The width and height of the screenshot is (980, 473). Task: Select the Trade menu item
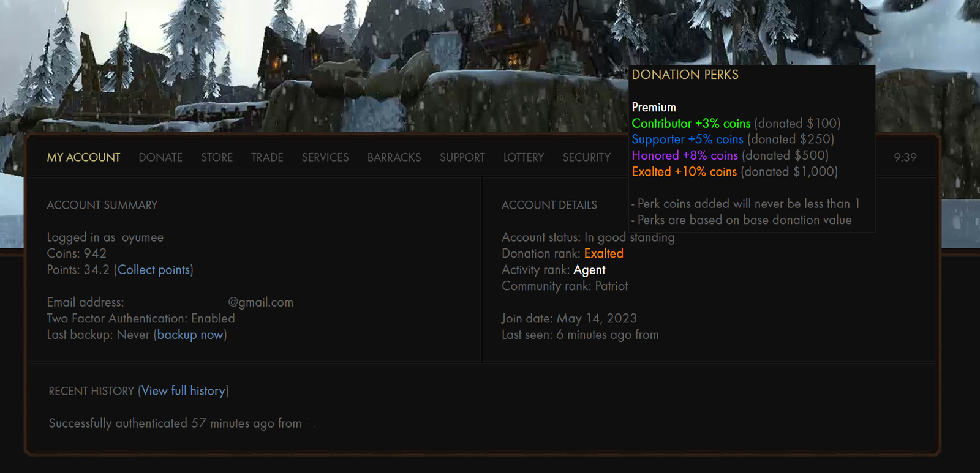[267, 157]
